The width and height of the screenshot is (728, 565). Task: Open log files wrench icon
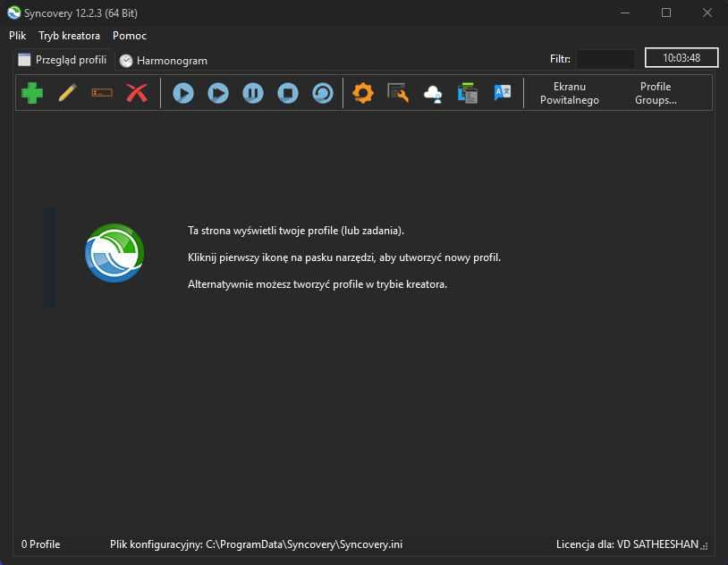click(x=398, y=93)
